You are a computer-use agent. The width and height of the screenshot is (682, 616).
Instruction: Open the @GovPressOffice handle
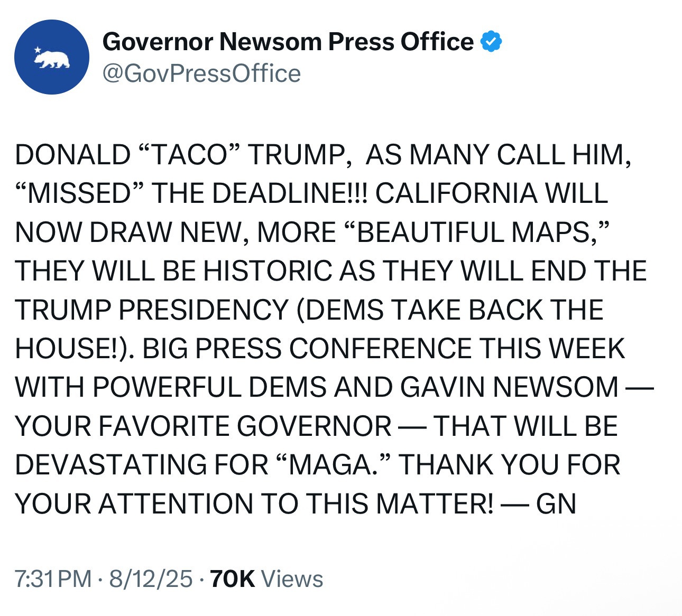(x=201, y=73)
